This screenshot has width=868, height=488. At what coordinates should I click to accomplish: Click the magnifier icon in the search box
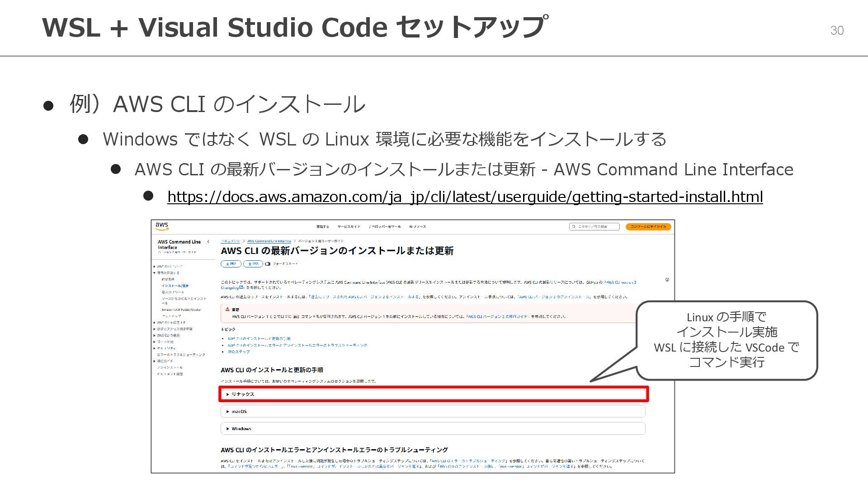pyautogui.click(x=574, y=227)
